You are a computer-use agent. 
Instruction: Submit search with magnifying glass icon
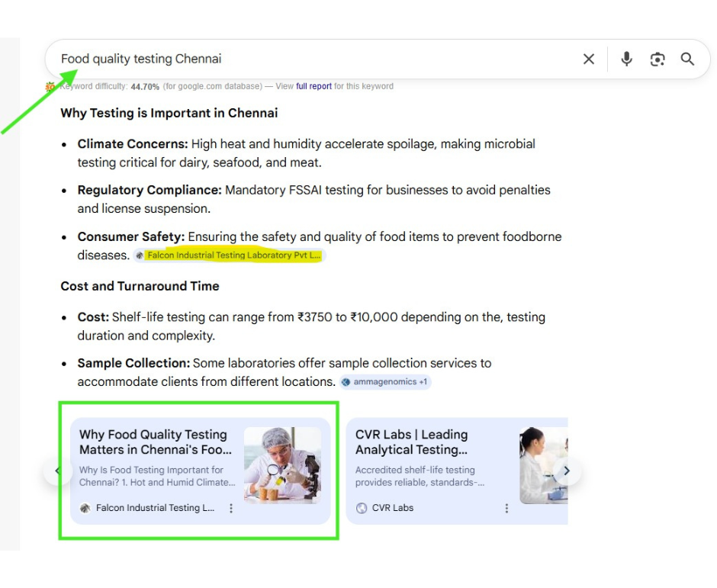(x=687, y=59)
